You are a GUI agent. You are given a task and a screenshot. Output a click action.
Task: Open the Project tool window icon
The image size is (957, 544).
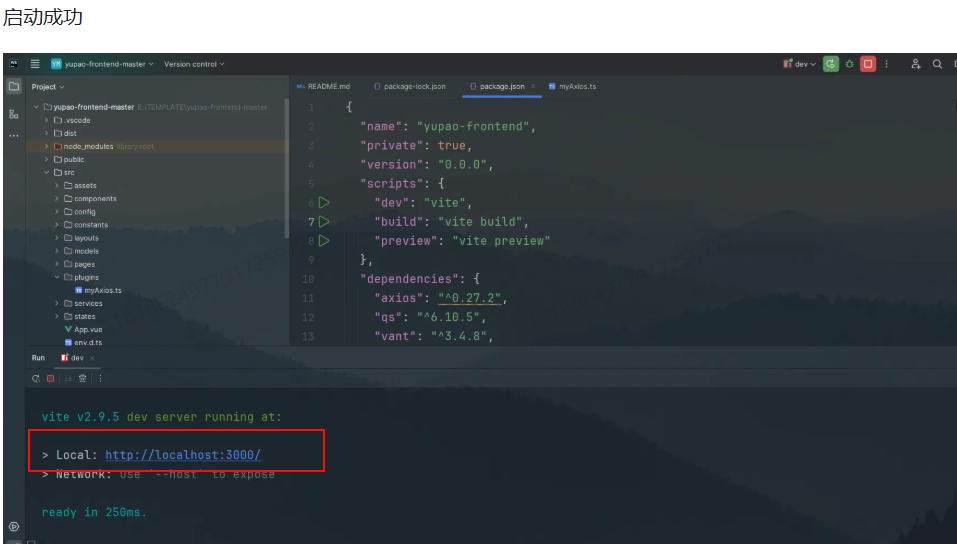pyautogui.click(x=13, y=87)
